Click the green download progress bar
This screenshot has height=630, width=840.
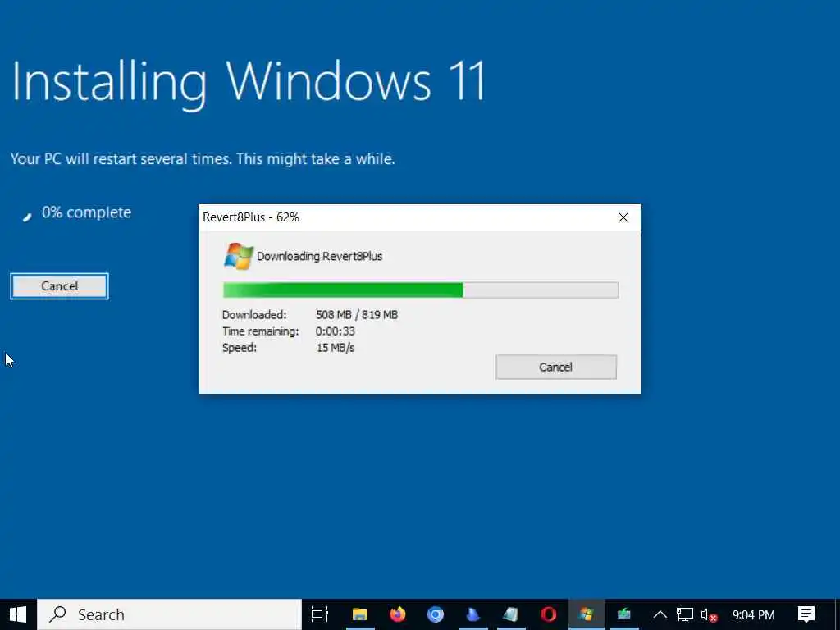421,290
